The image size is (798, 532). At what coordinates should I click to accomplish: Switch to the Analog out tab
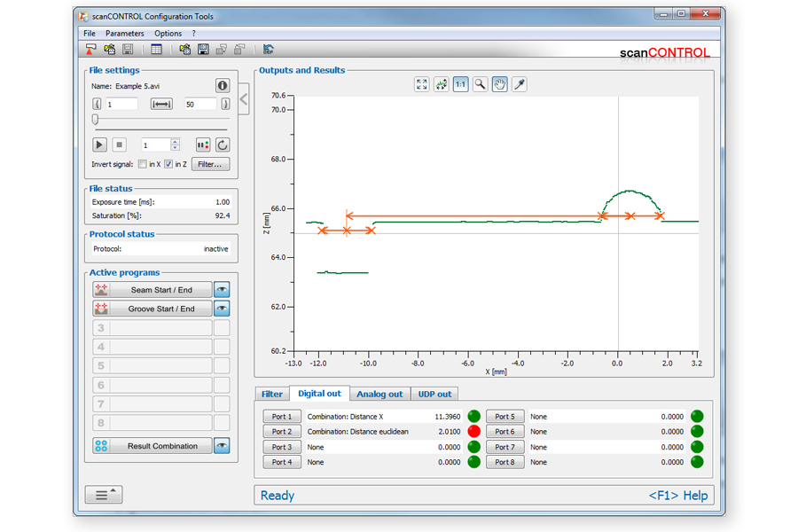(x=379, y=395)
